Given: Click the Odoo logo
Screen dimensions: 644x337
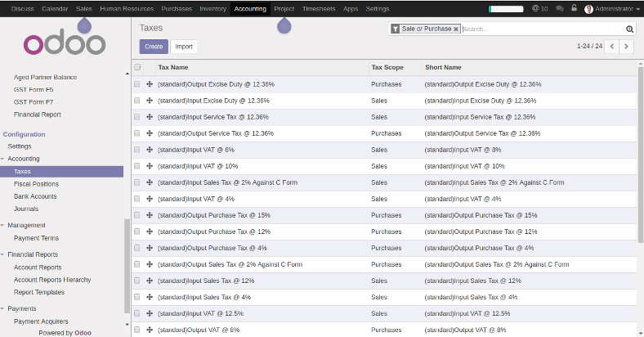Looking at the screenshot, I should (65, 42).
